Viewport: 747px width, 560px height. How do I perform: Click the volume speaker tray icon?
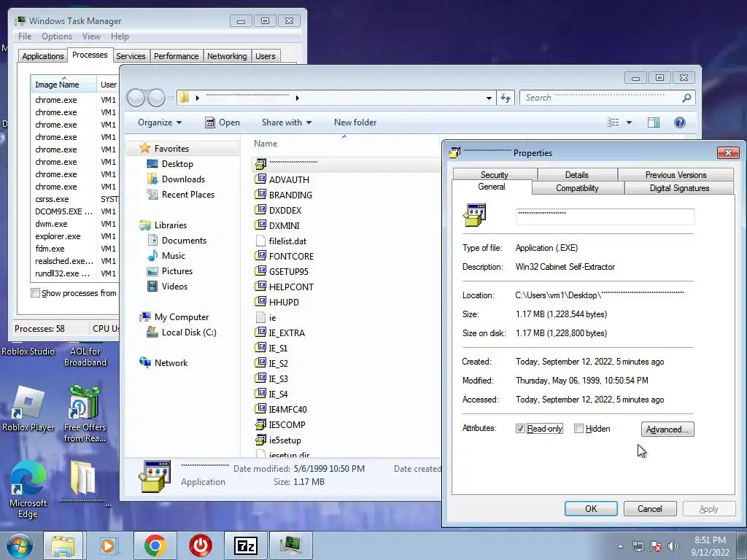pos(673,546)
